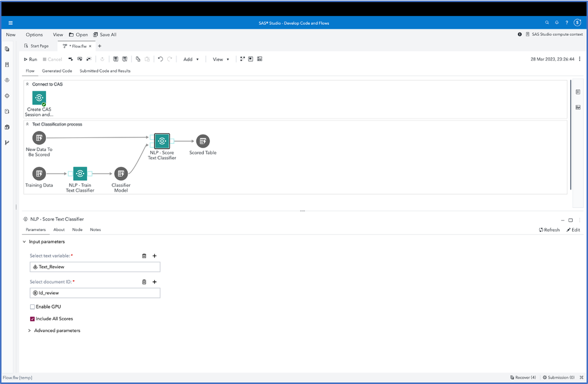Click the compute context info icon
588x384 pixels.
point(520,34)
